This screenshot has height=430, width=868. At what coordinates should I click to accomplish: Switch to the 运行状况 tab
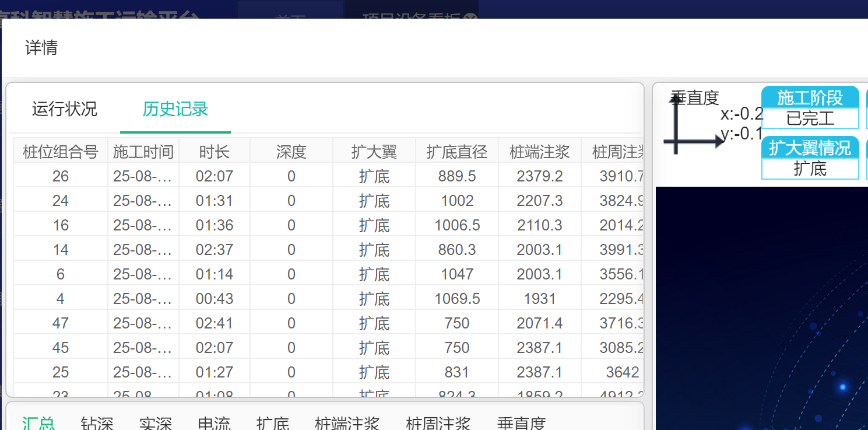[65, 109]
